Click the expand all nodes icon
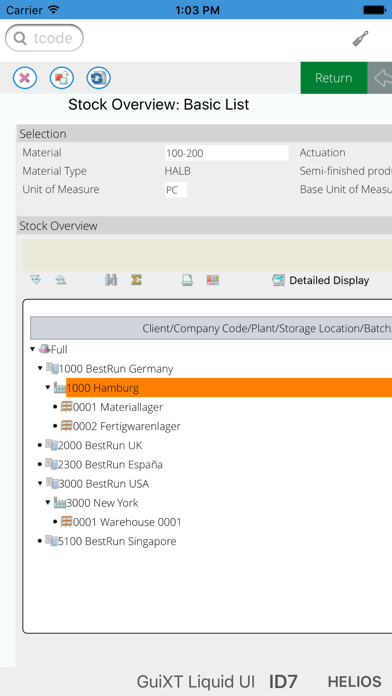The height and width of the screenshot is (696, 392). coord(36,280)
